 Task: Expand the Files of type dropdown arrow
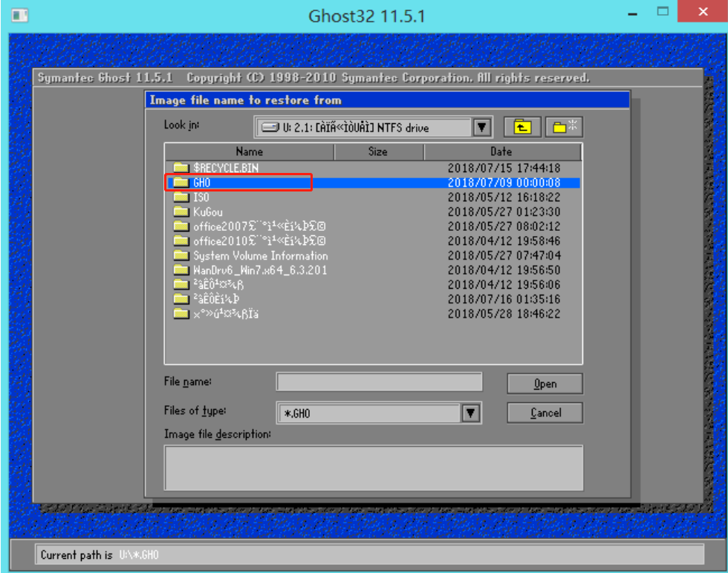click(470, 413)
